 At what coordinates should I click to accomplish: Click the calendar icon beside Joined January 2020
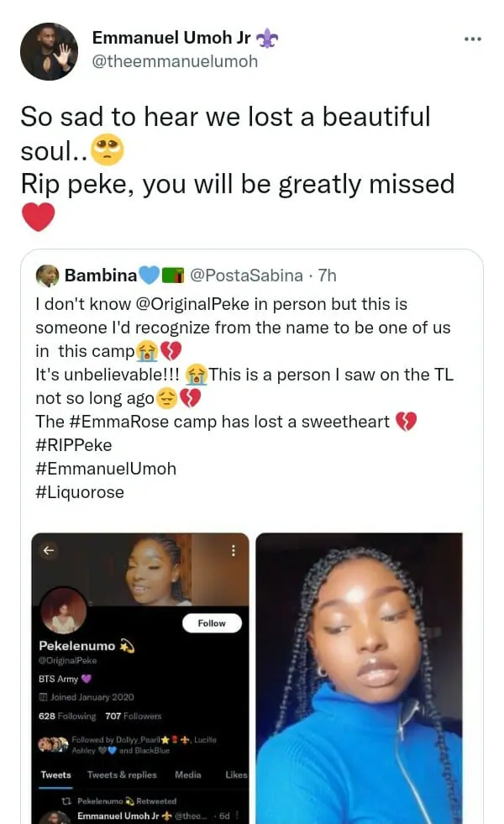43,697
